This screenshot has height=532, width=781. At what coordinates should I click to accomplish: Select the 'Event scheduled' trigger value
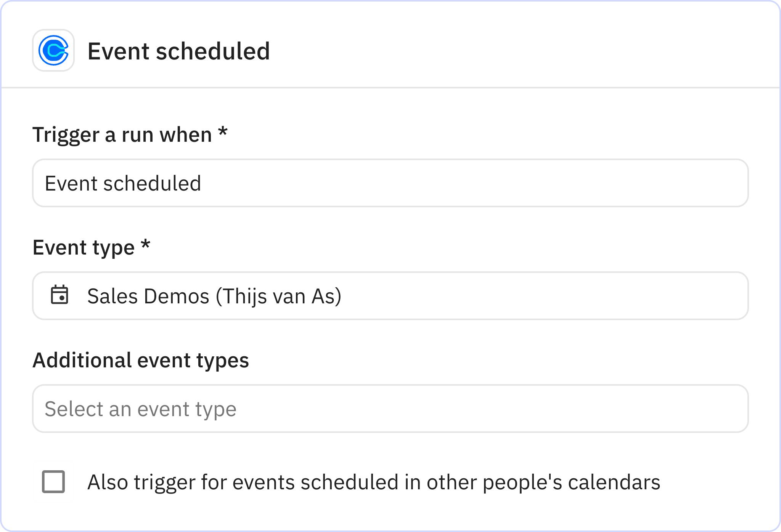pyautogui.click(x=123, y=183)
